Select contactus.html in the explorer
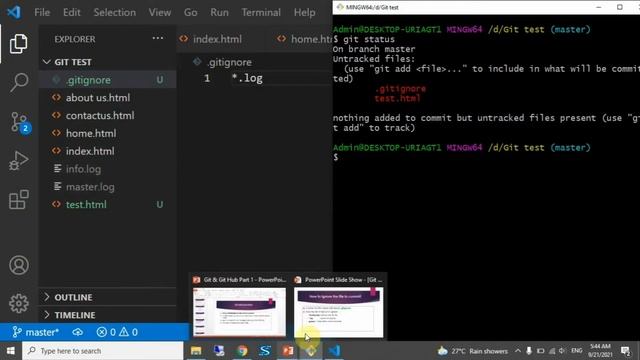Screen dimensions: 640x360 click(108, 116)
